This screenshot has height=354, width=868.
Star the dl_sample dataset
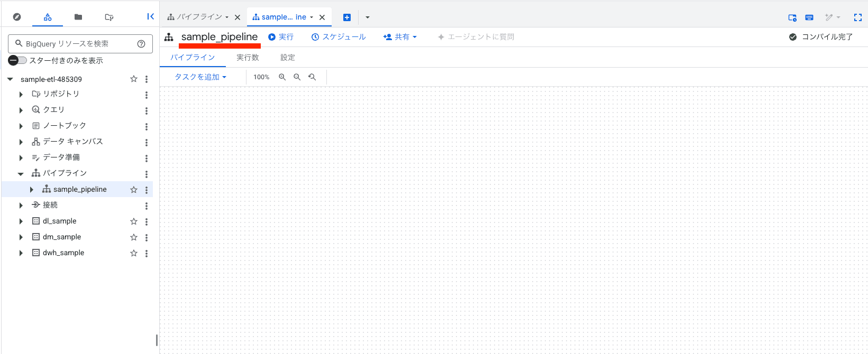point(134,221)
